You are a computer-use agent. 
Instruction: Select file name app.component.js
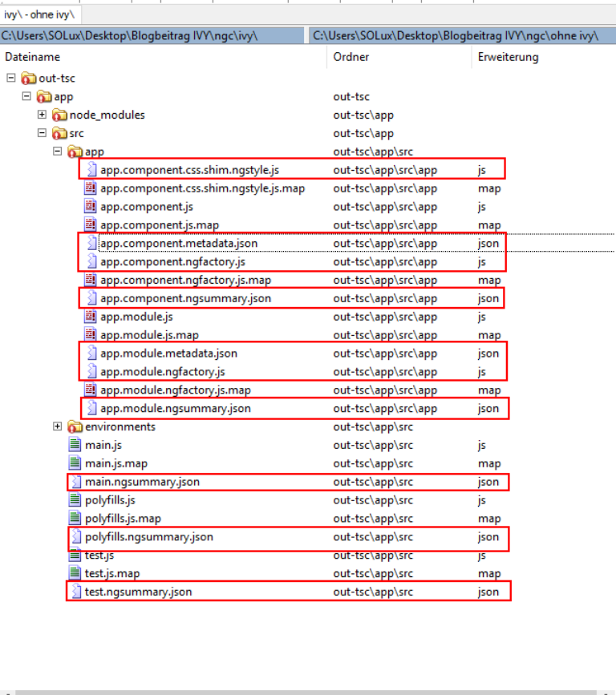click(x=146, y=207)
